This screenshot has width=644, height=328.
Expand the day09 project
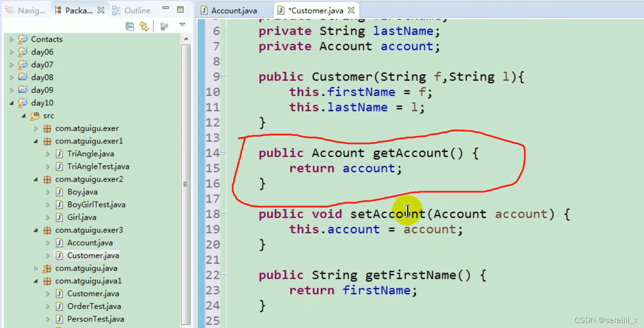(11, 90)
